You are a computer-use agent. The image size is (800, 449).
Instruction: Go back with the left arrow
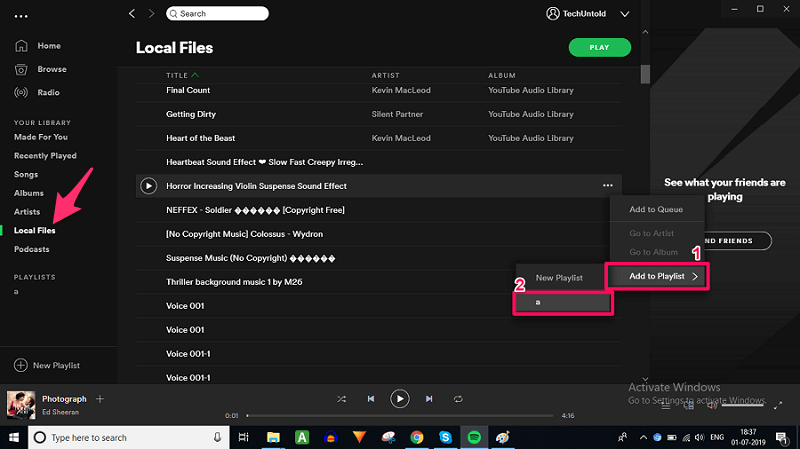point(132,13)
